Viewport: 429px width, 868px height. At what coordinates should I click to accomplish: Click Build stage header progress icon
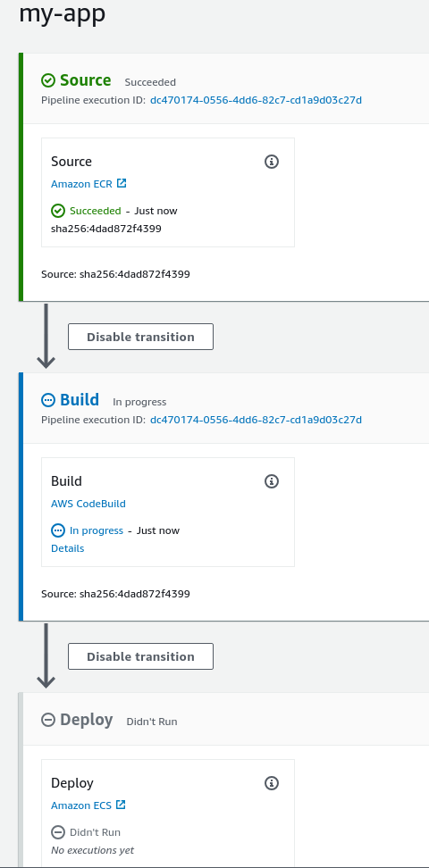(x=48, y=400)
